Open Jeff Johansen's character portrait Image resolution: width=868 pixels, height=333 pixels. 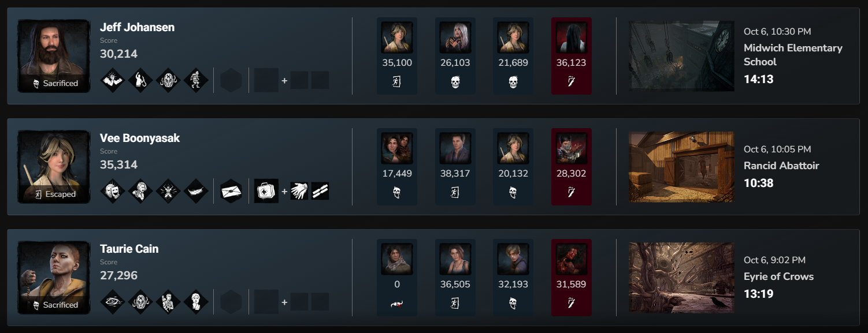click(54, 56)
